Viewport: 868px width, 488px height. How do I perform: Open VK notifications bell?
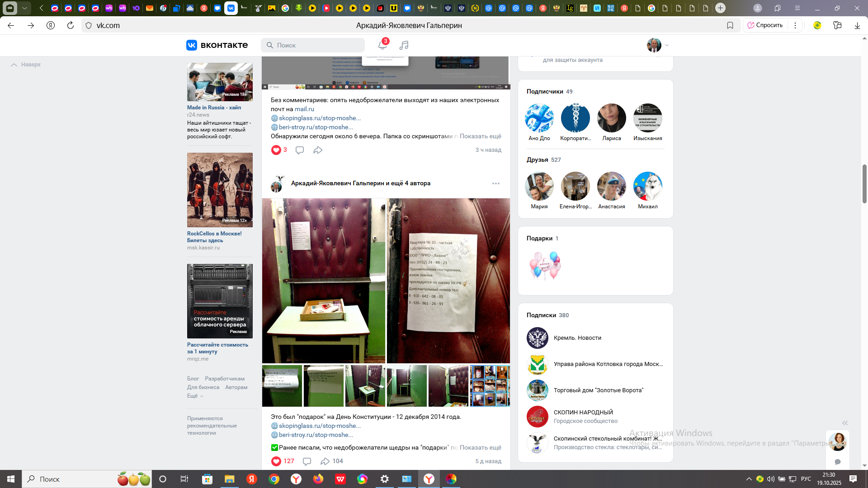pyautogui.click(x=382, y=45)
